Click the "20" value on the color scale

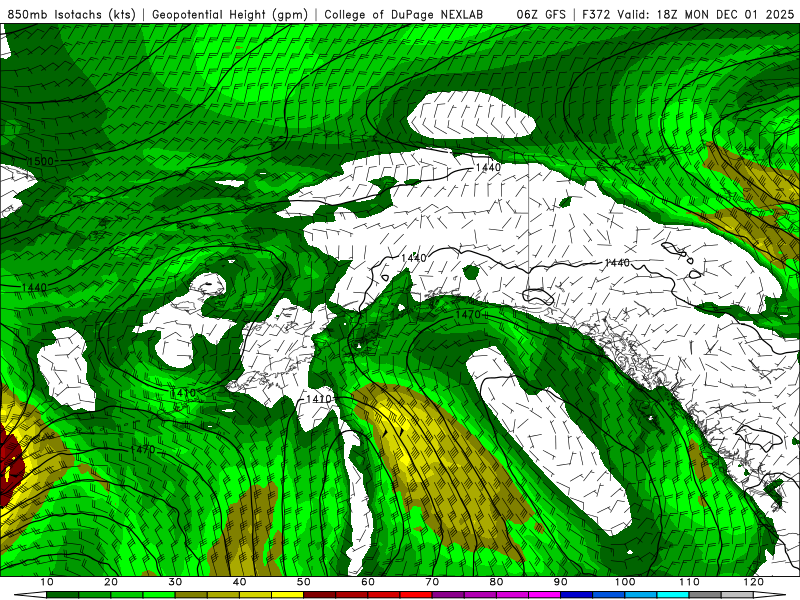point(111,582)
